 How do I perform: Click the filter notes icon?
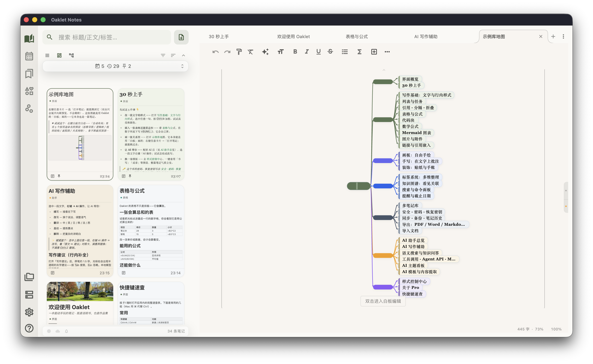(x=163, y=55)
